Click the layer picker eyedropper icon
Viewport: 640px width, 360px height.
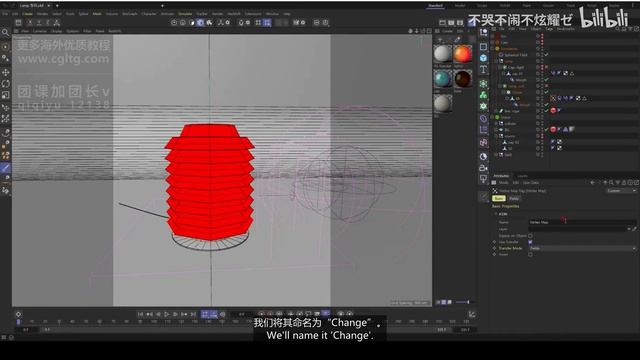pos(634,229)
